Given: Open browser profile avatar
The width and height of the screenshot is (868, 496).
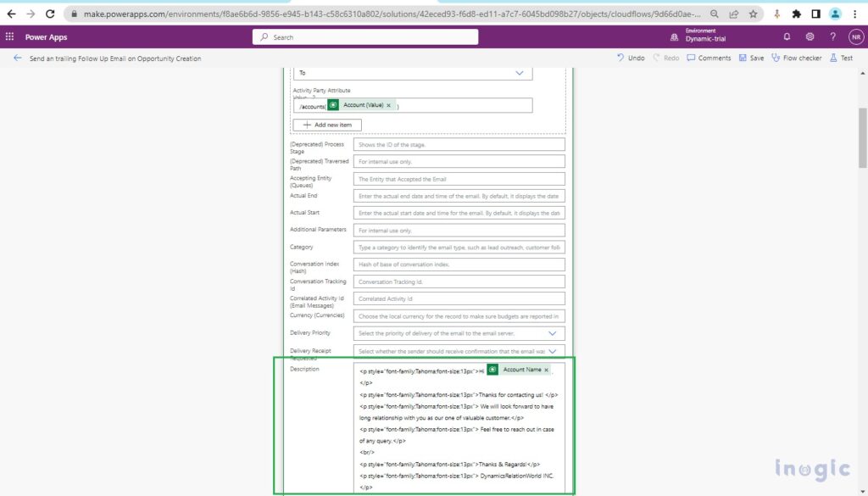Looking at the screenshot, I should click(835, 14).
